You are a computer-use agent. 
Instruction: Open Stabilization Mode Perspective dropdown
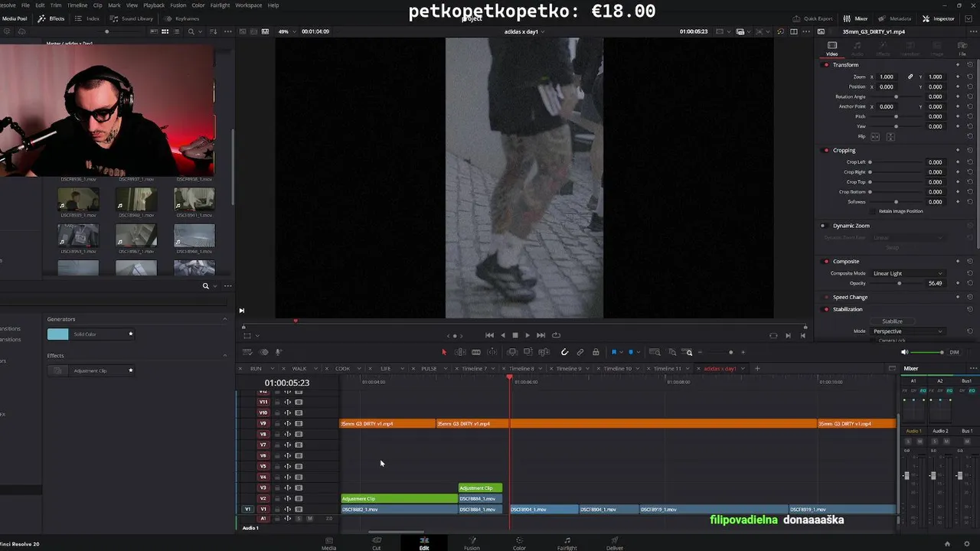click(908, 331)
